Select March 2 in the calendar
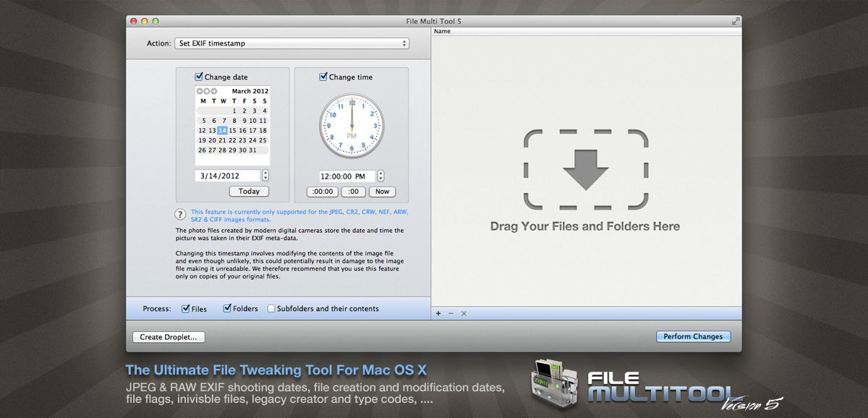The height and width of the screenshot is (418, 868). [x=244, y=111]
